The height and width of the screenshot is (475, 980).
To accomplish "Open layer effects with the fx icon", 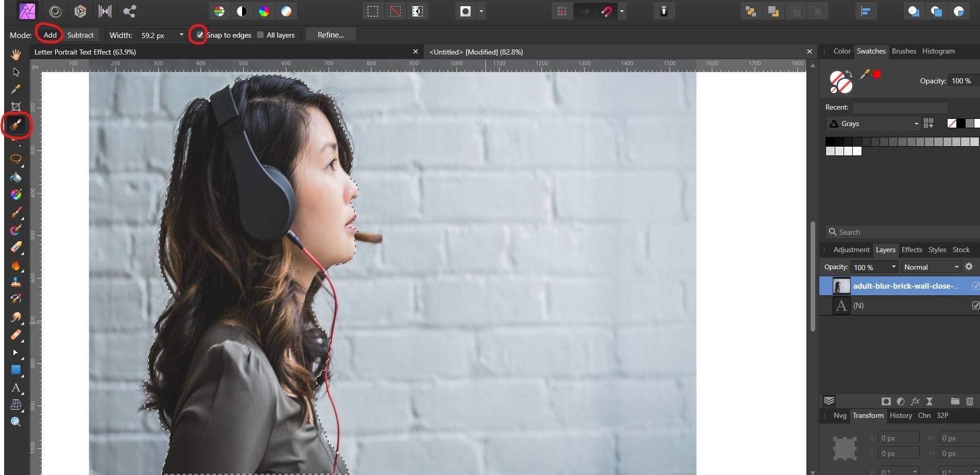I will (915, 401).
